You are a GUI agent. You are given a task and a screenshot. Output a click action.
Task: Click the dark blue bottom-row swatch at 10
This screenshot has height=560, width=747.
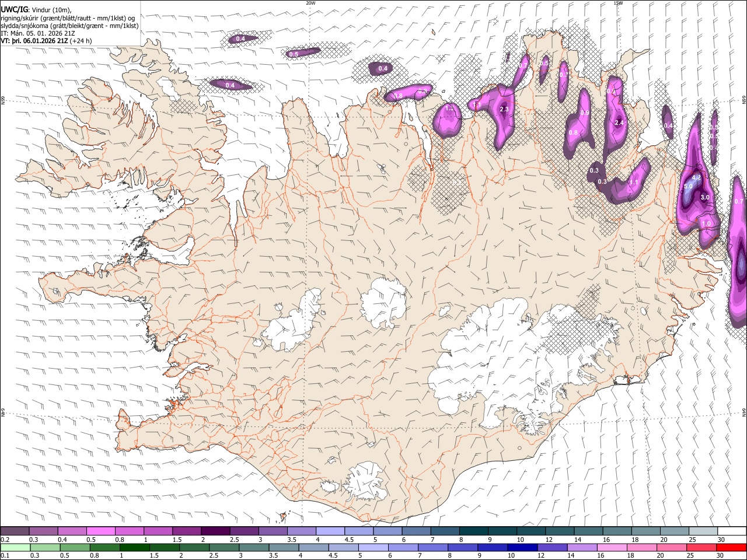(522, 547)
